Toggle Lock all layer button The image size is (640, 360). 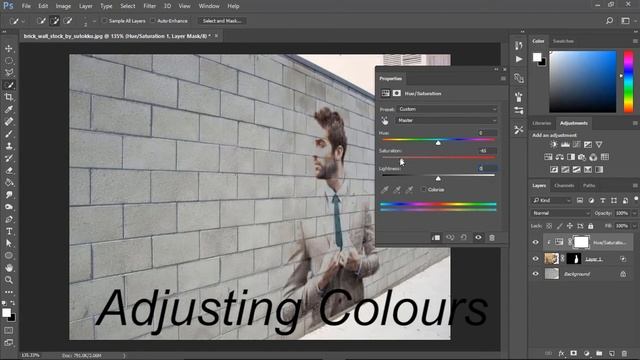[x=591, y=226]
